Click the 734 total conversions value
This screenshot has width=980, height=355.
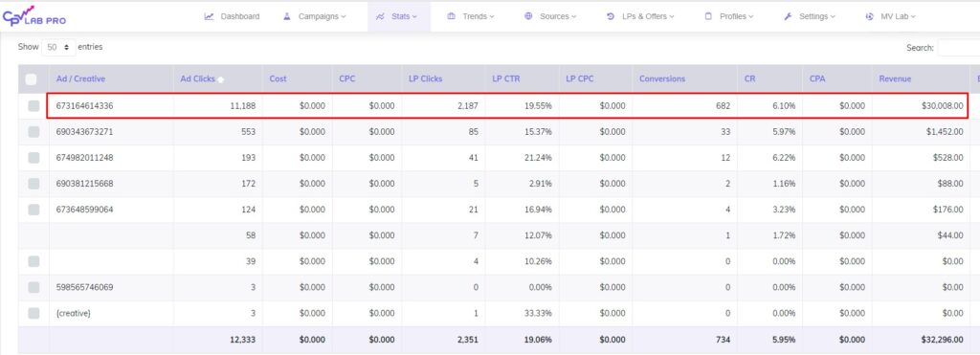pos(724,340)
